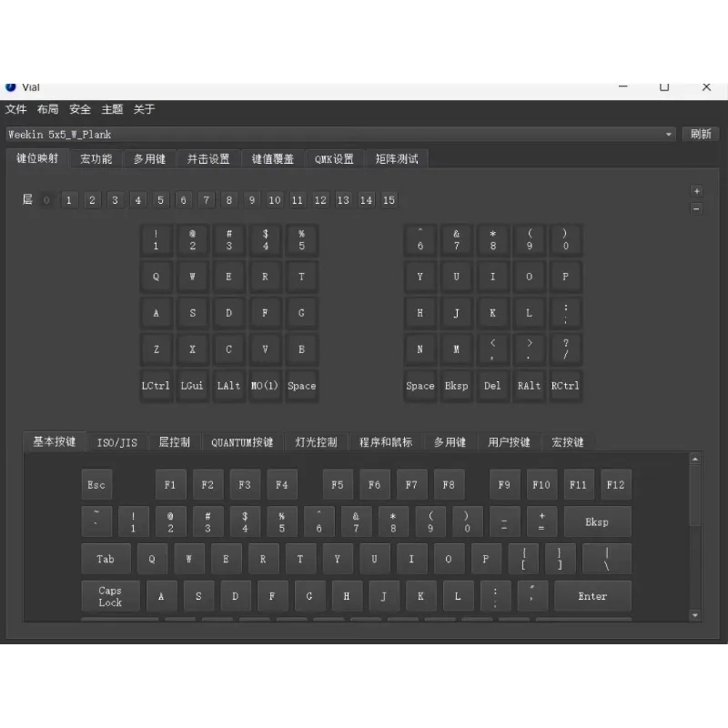This screenshot has width=728, height=728.
Task: Select the LCtrl key in the layout
Action: [x=156, y=385]
